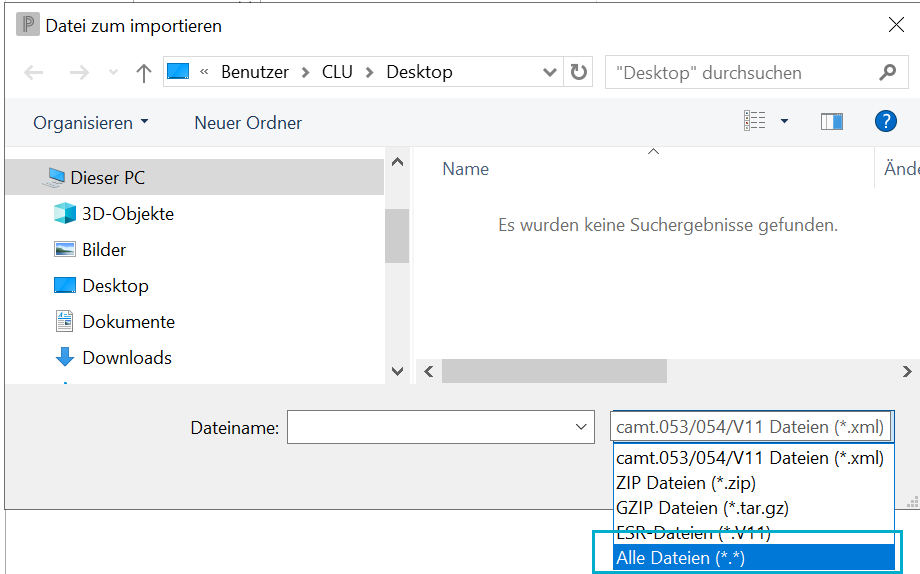Choose camt.053/054/V11 Dateien (*.xml) in list
This screenshot has width=920, height=574.
tap(753, 458)
